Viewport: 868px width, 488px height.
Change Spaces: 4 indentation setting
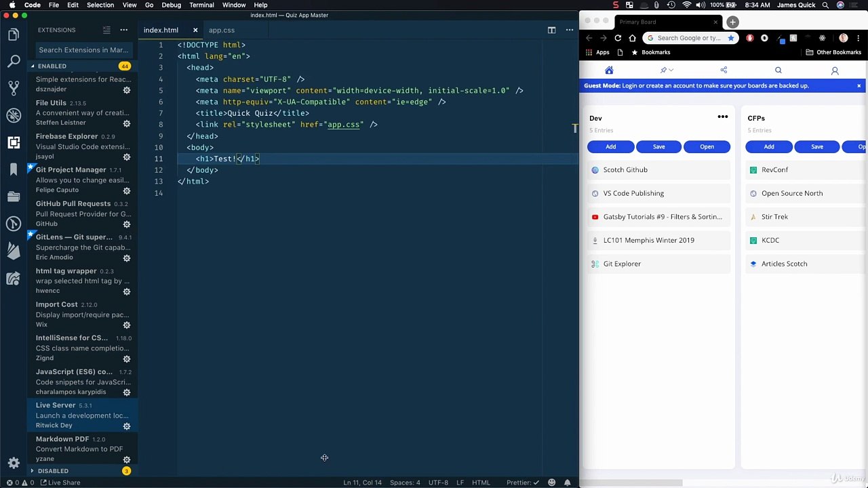(x=405, y=483)
